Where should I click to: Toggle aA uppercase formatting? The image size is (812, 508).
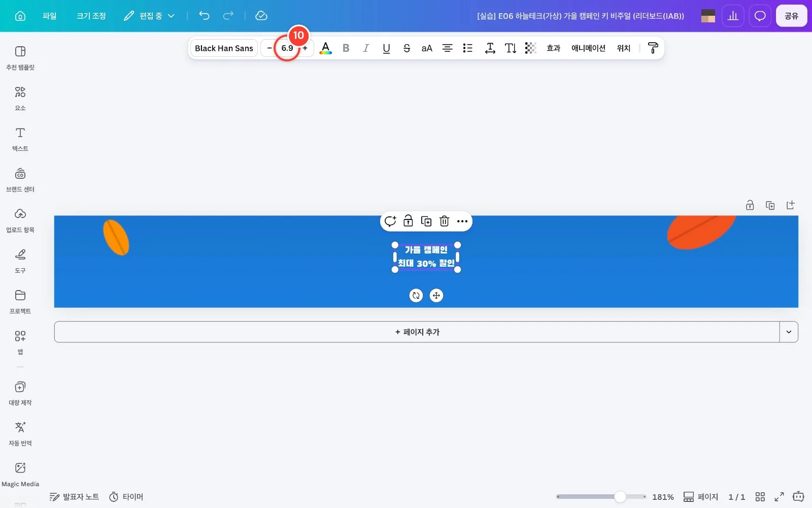click(x=427, y=48)
